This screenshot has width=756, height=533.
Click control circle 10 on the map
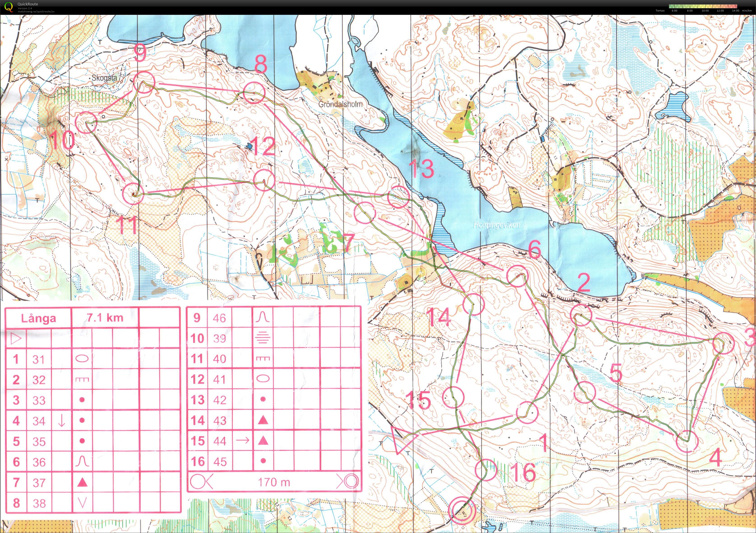[86, 122]
